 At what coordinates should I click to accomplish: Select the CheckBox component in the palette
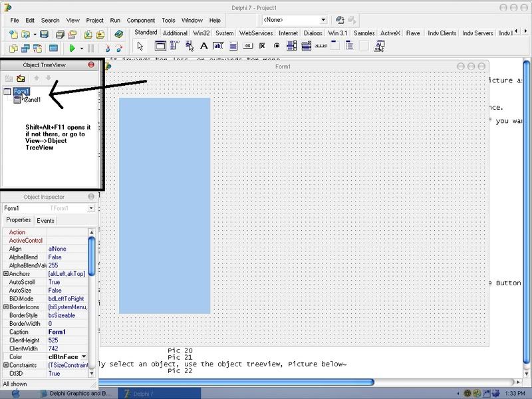tap(262, 46)
